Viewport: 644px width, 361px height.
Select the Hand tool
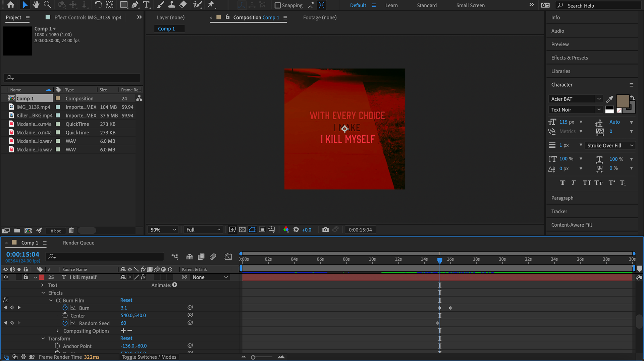click(36, 5)
